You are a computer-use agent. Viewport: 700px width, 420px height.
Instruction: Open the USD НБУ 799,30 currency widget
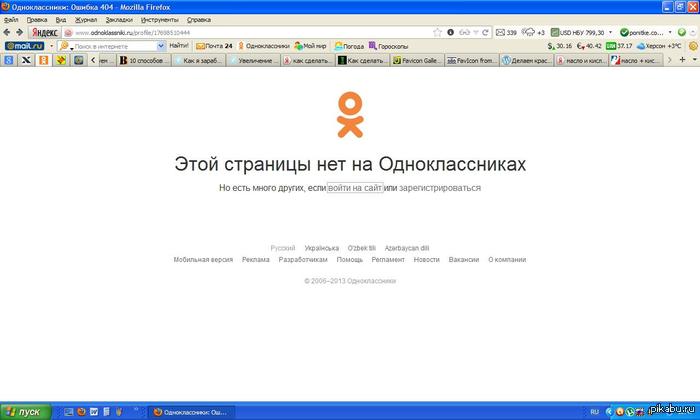pos(577,33)
